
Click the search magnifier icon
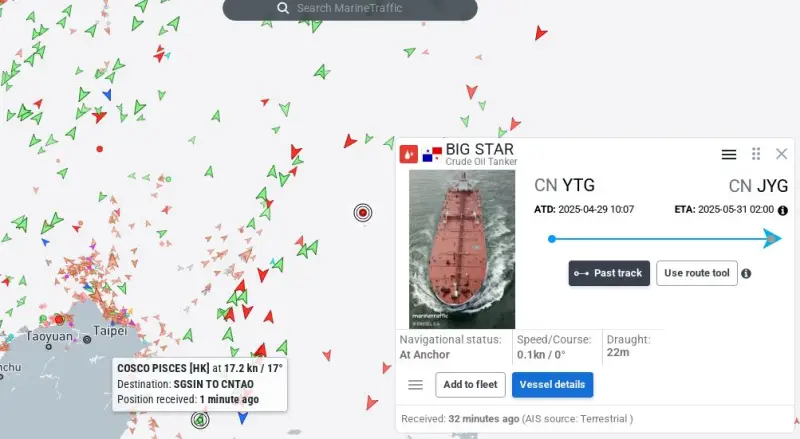tap(283, 8)
